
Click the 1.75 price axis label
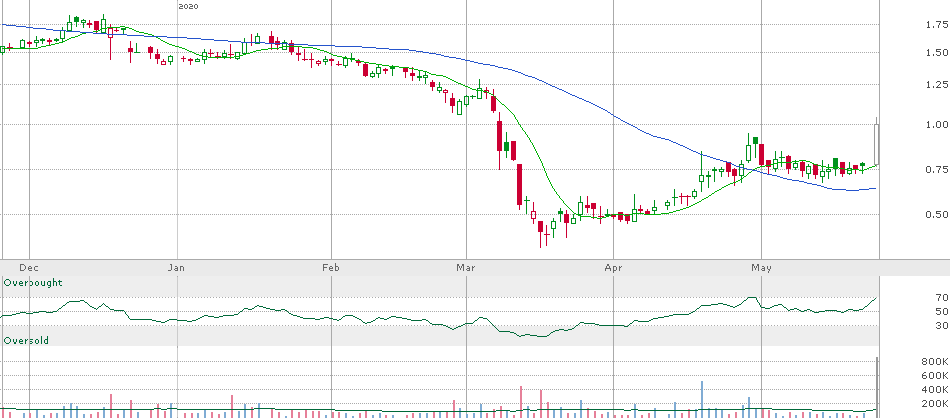click(937, 25)
